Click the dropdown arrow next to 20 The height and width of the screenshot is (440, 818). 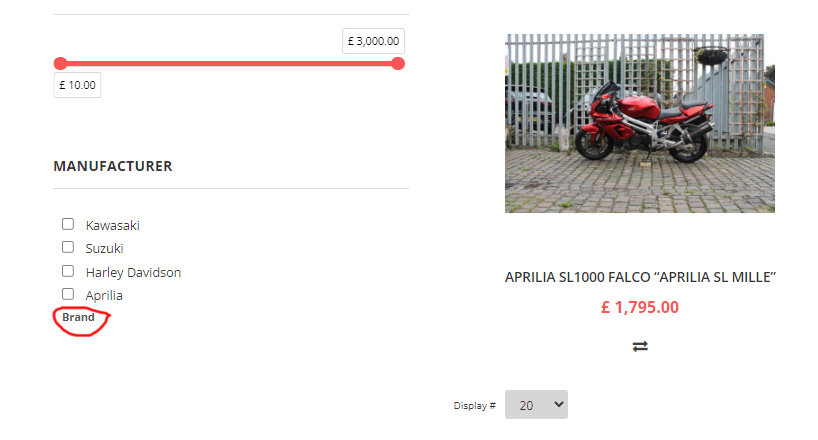coord(559,404)
